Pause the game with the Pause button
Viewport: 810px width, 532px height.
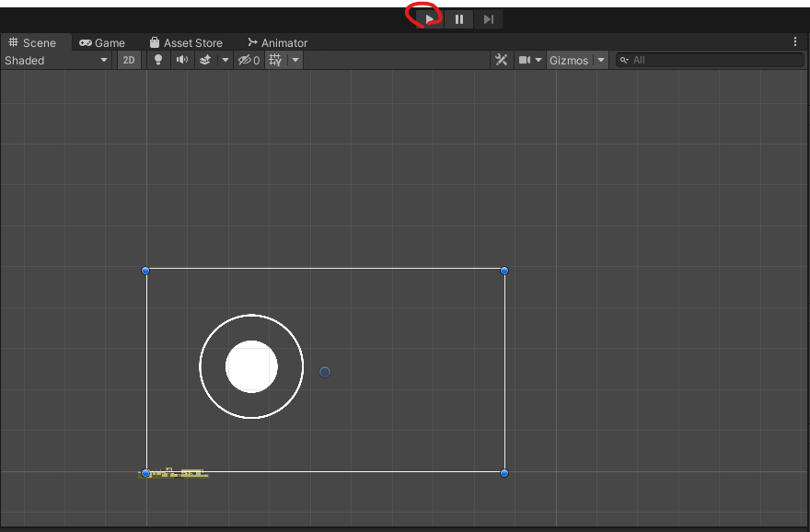tap(458, 19)
